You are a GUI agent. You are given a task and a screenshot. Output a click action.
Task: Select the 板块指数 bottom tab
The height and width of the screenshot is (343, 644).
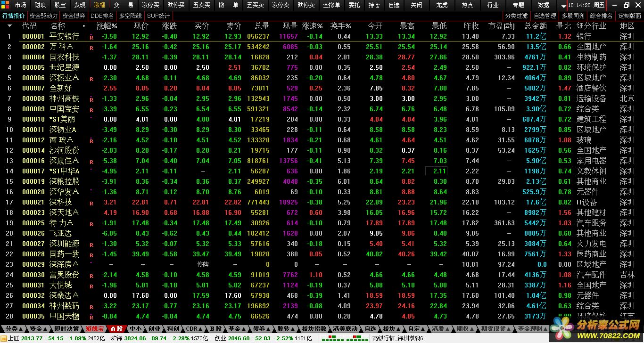click(x=314, y=328)
